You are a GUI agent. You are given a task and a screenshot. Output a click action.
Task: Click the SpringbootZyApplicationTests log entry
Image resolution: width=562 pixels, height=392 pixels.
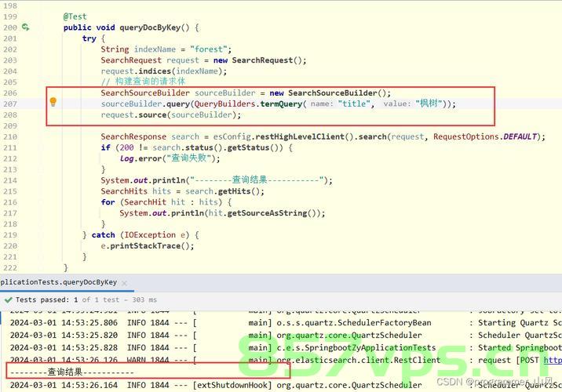pos(286,347)
